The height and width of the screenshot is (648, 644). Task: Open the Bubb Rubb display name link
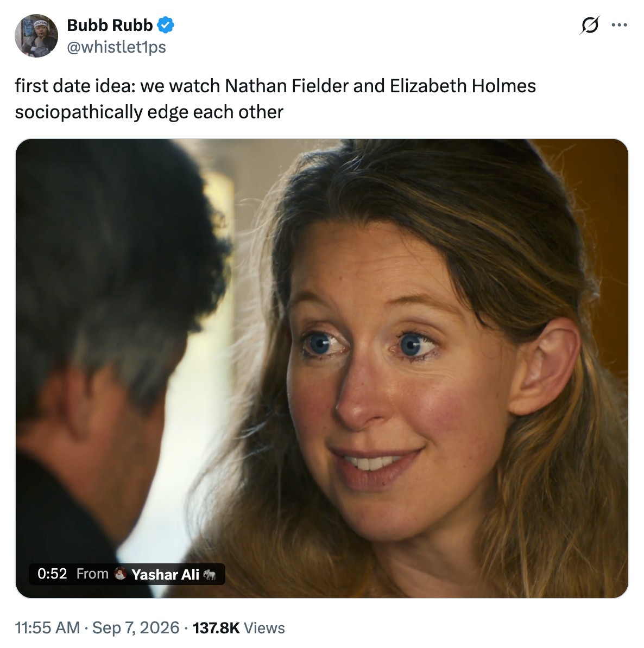[110, 25]
